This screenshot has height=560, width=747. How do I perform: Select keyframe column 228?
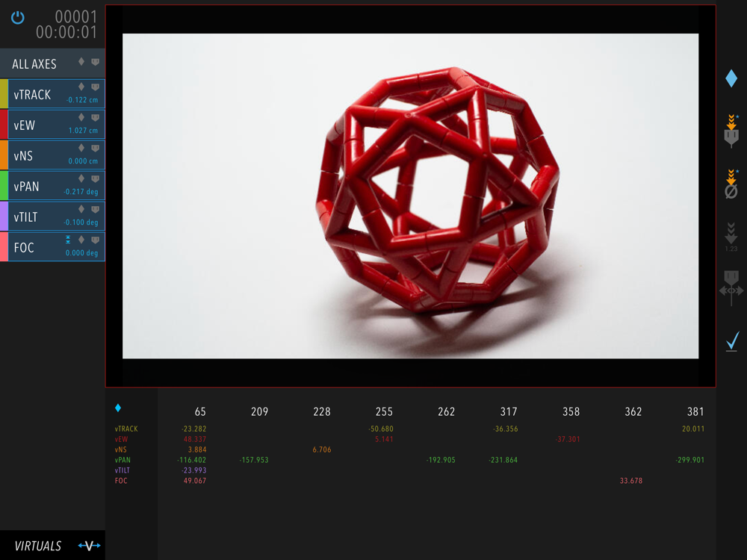pyautogui.click(x=322, y=411)
